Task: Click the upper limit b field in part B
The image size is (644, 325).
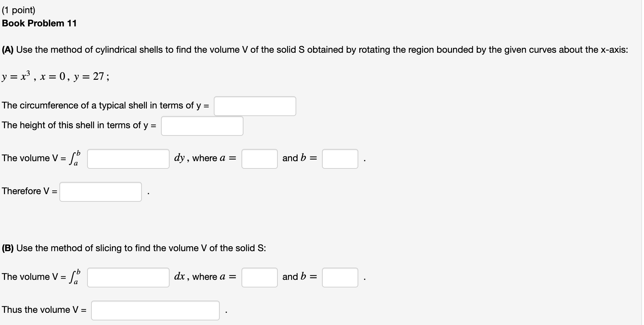Action: (340, 277)
